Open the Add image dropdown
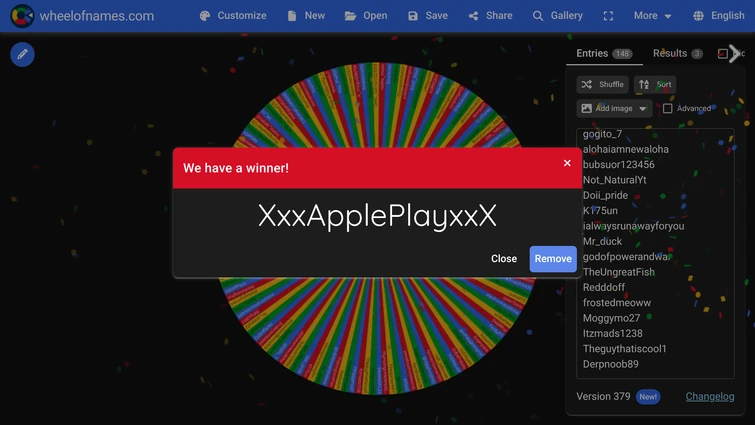 click(x=614, y=108)
